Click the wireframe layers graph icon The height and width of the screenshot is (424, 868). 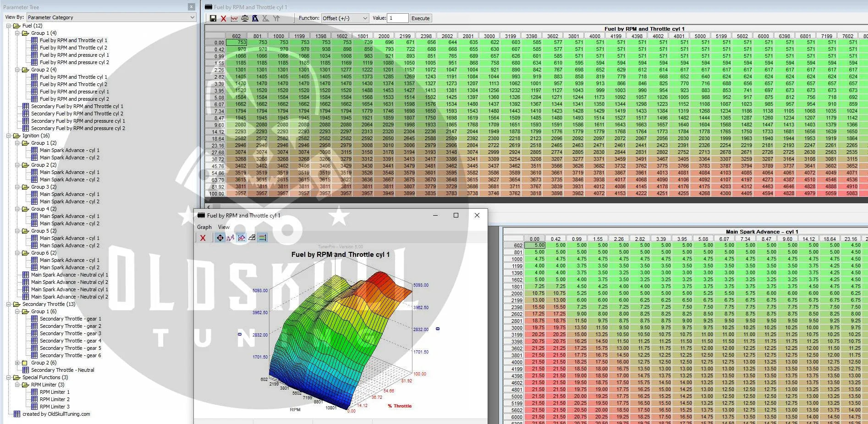pyautogui.click(x=252, y=238)
